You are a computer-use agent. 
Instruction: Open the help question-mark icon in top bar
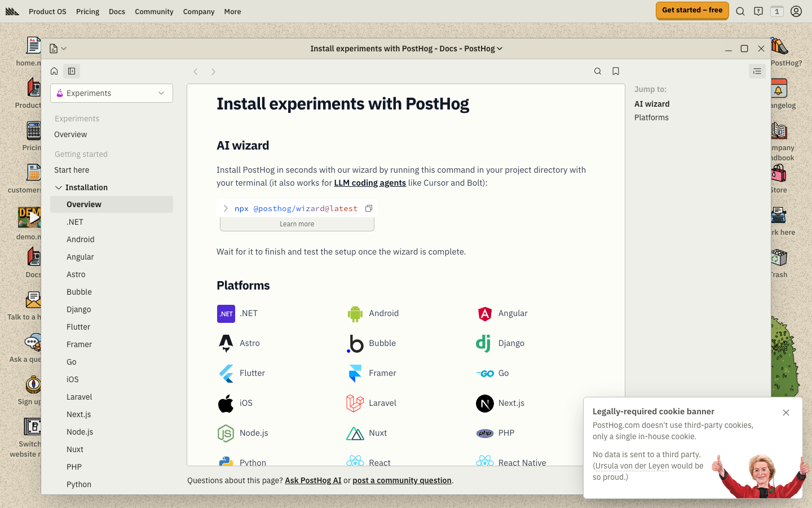click(x=758, y=11)
